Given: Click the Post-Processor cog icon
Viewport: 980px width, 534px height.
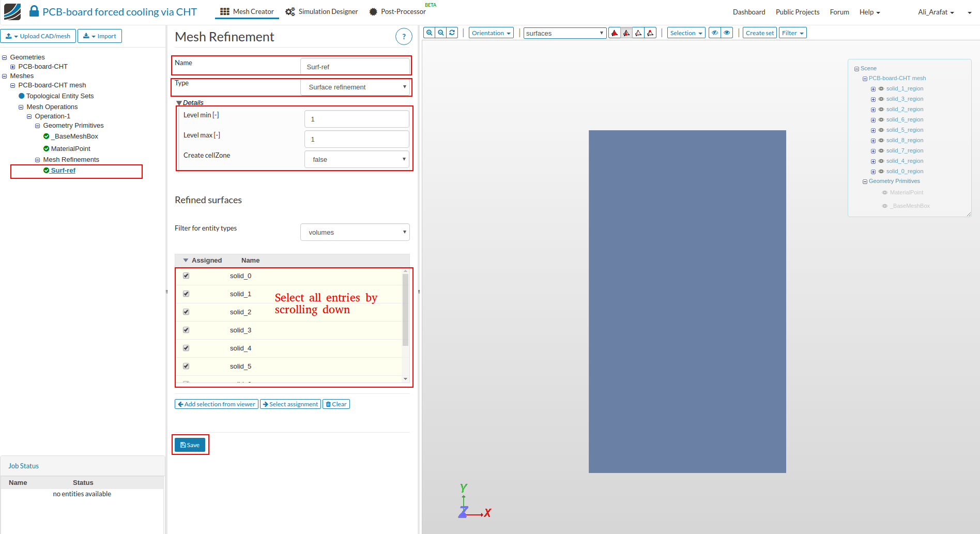Looking at the screenshot, I should click(373, 11).
